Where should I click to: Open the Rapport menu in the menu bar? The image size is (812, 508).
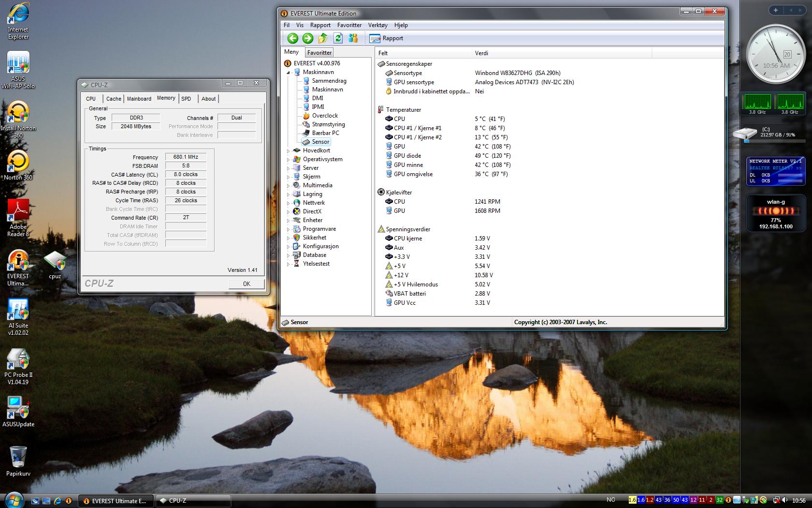320,25
